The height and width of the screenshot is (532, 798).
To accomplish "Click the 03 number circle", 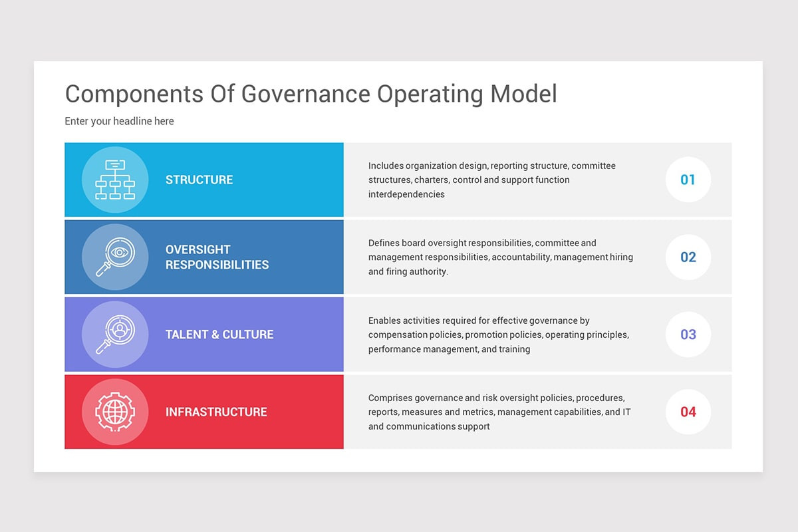I will [x=688, y=334].
